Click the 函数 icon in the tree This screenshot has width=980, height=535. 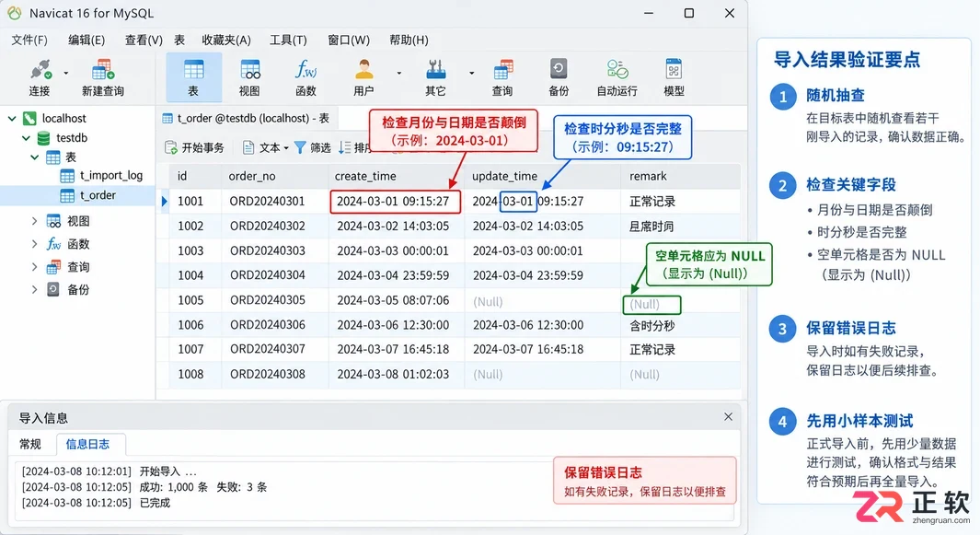click(x=53, y=244)
